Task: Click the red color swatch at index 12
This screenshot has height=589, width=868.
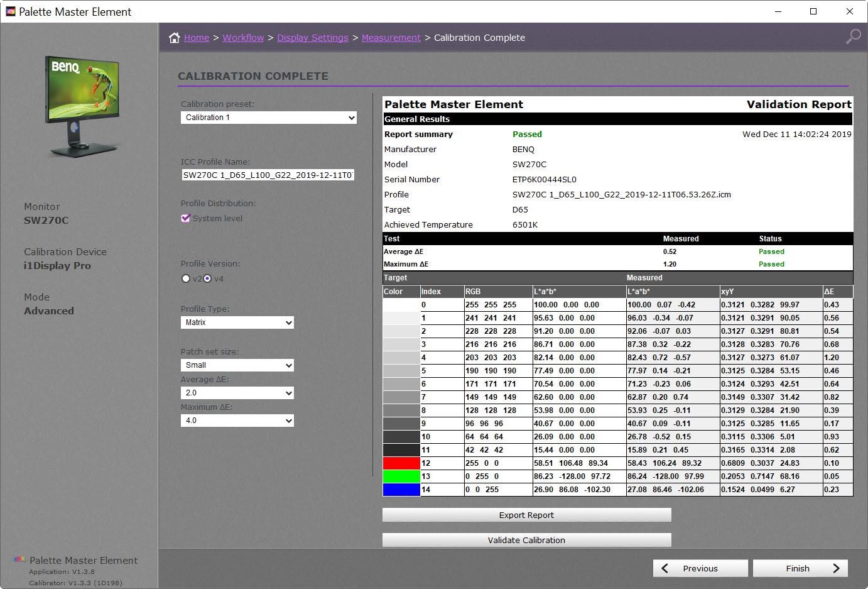Action: pyautogui.click(x=401, y=463)
